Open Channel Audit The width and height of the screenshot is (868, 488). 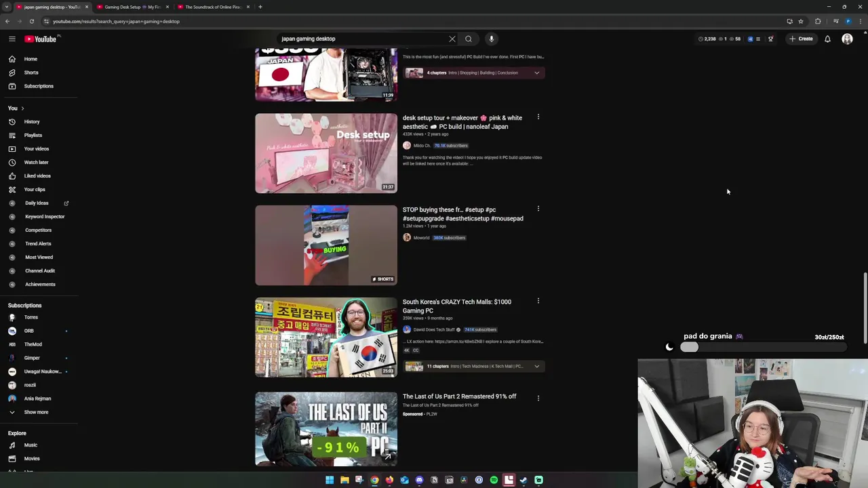point(39,271)
